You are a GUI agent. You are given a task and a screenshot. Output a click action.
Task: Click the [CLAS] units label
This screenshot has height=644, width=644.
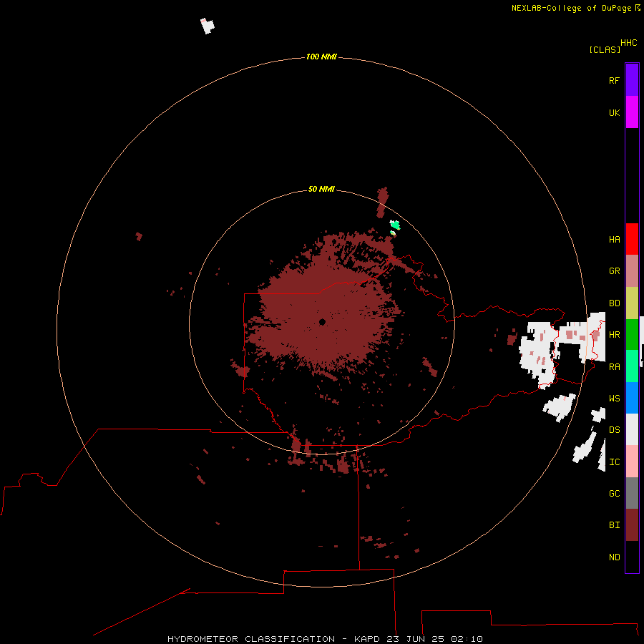coord(605,49)
